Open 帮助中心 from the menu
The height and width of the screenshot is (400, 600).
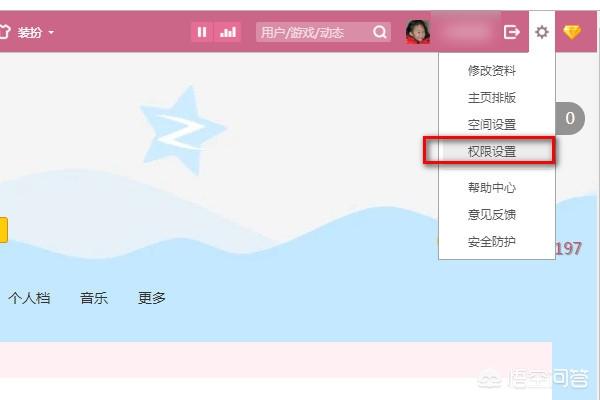(x=492, y=188)
